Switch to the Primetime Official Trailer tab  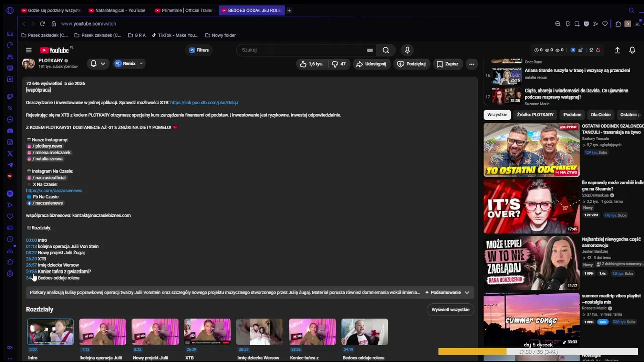184,10
